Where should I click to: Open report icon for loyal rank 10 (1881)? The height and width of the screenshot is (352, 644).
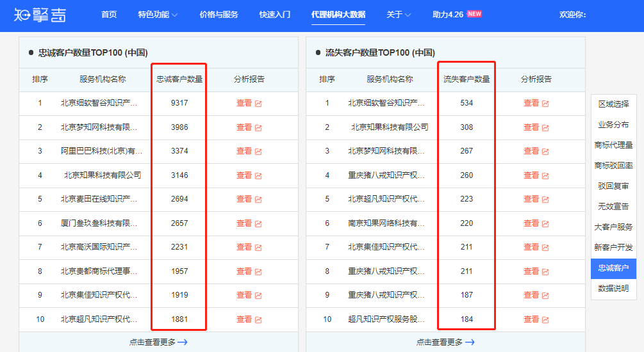258,319
